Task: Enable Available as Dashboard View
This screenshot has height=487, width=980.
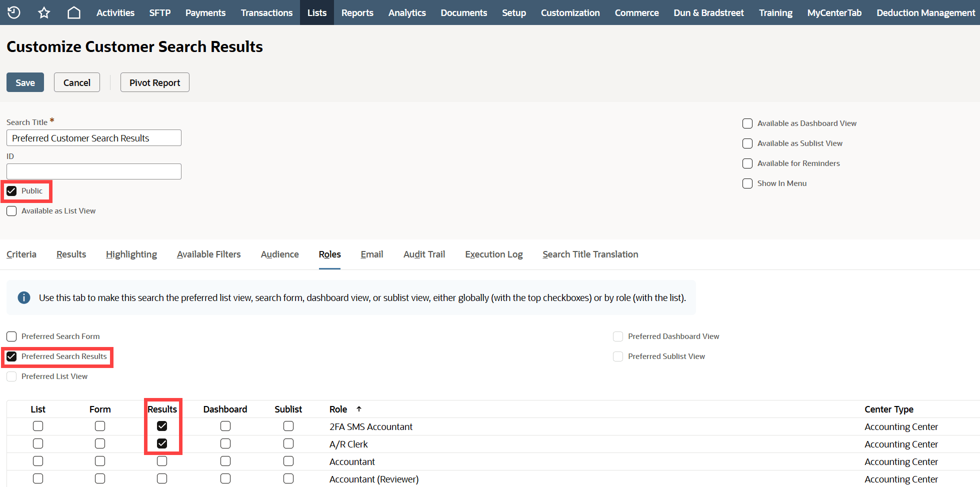Action: tap(747, 123)
